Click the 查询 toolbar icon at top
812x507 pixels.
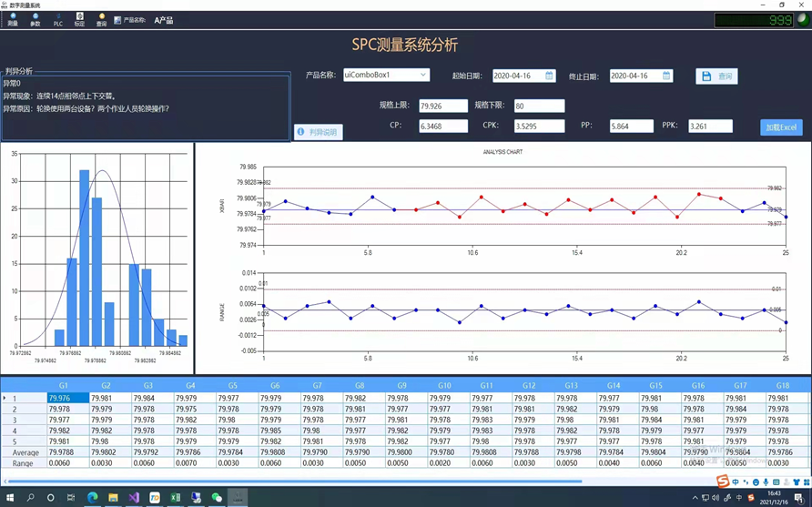[x=101, y=19]
